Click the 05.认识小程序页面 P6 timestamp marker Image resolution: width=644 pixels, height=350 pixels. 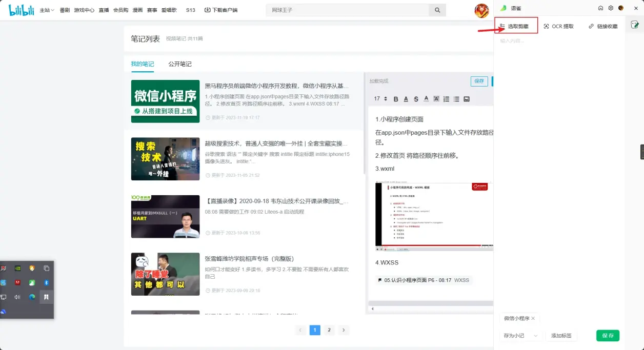(x=424, y=280)
